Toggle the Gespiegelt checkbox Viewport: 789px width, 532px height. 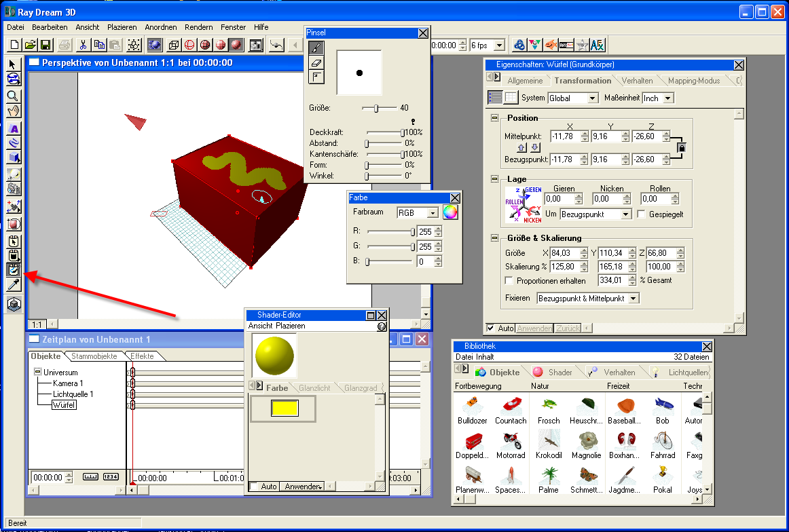click(641, 214)
